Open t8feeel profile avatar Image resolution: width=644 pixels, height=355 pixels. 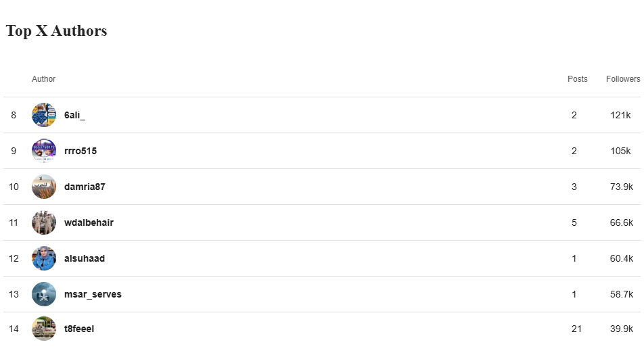(44, 329)
